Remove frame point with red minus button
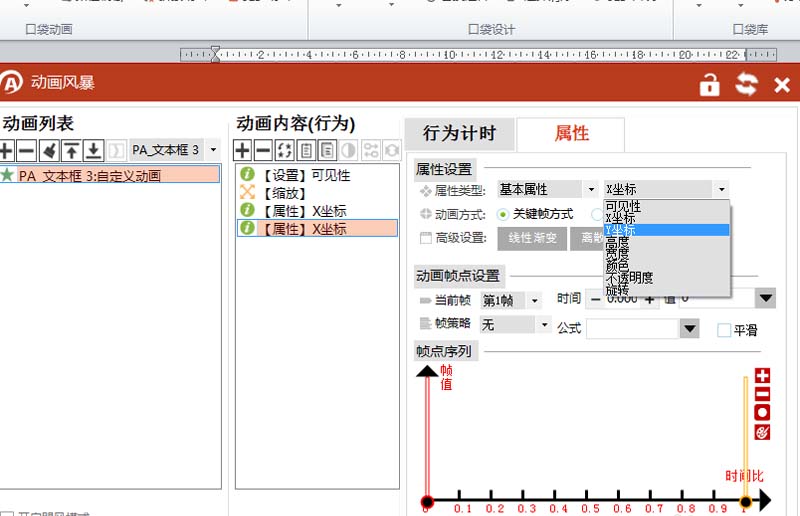800x516 pixels. [762, 394]
